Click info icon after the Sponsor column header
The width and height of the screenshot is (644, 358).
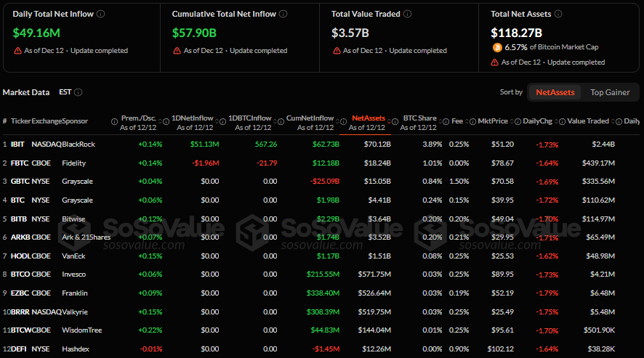click(x=115, y=121)
